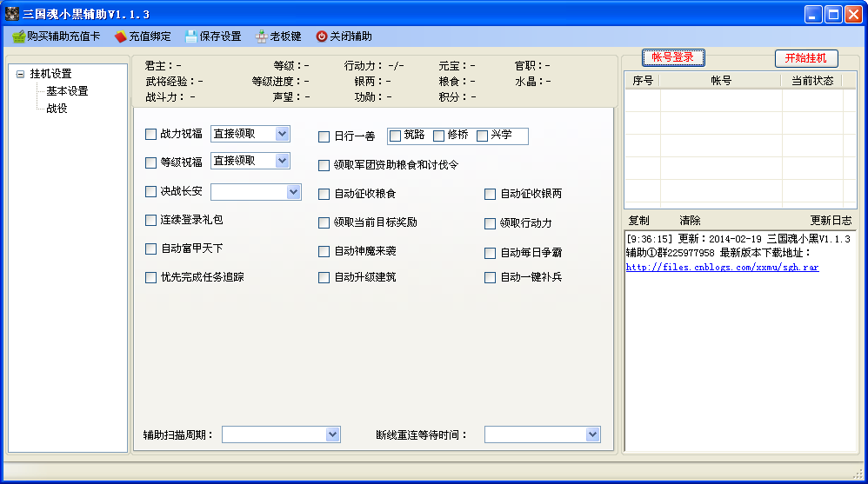Enable the 战力祝福 checkbox
868x484 pixels.
coord(150,134)
